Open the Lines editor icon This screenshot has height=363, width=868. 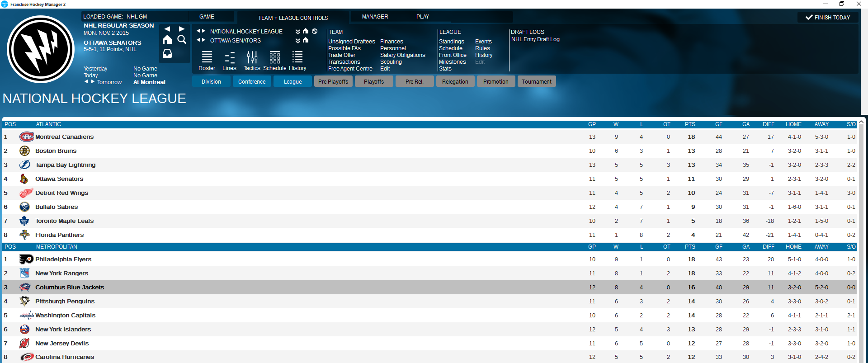[x=229, y=58]
